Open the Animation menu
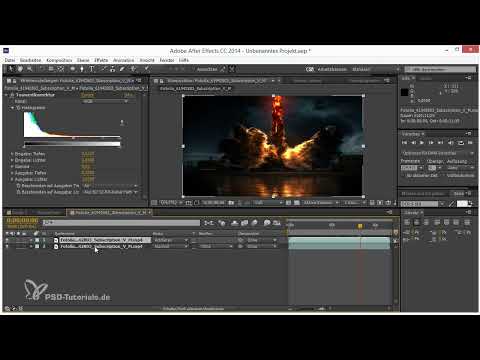Screen dimensions: 480x360 click(x=123, y=60)
